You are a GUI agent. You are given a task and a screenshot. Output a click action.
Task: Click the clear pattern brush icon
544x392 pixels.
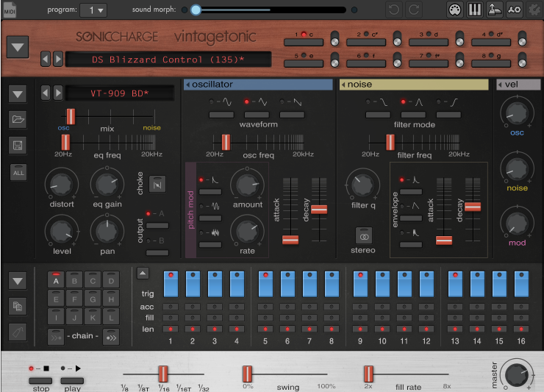[x=18, y=332]
